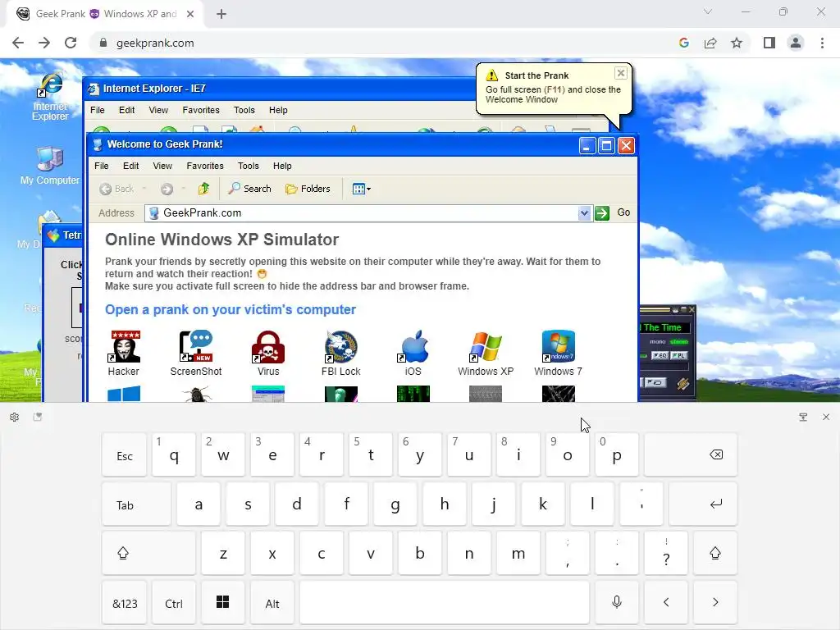Open Internet Explorer desktop shortcut
Screen dimensions: 840x630
(50, 98)
